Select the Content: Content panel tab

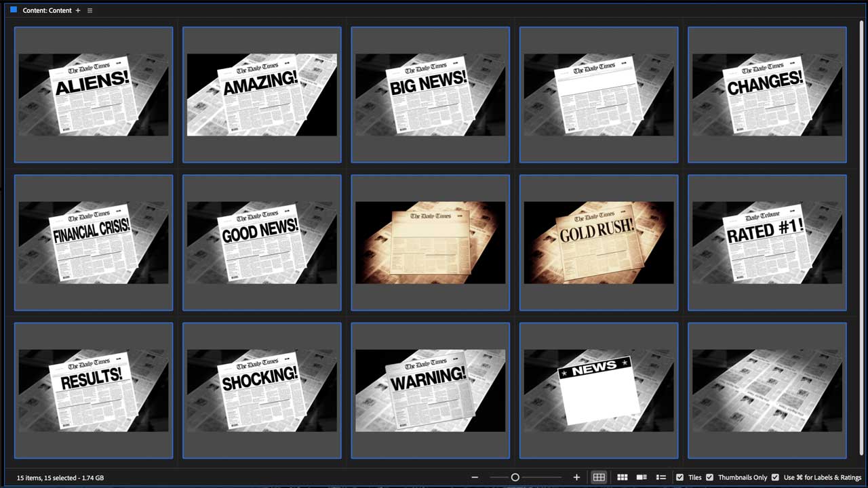pyautogui.click(x=47, y=11)
